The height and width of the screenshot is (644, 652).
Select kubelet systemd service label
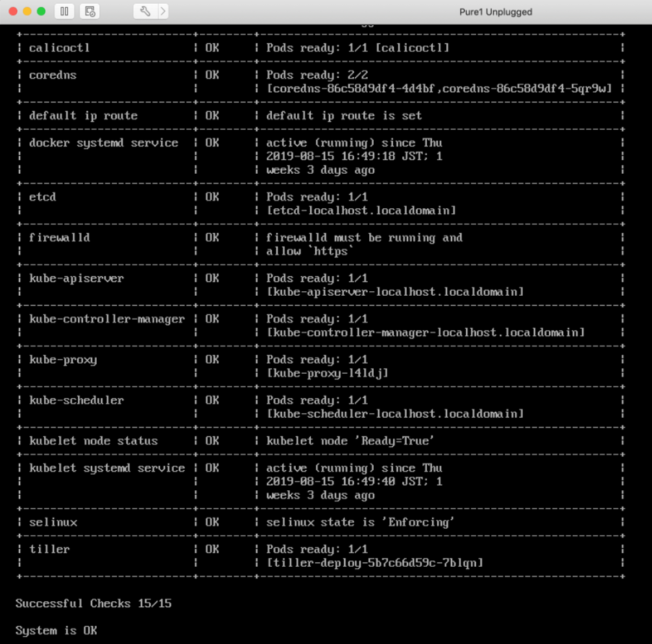(x=107, y=468)
